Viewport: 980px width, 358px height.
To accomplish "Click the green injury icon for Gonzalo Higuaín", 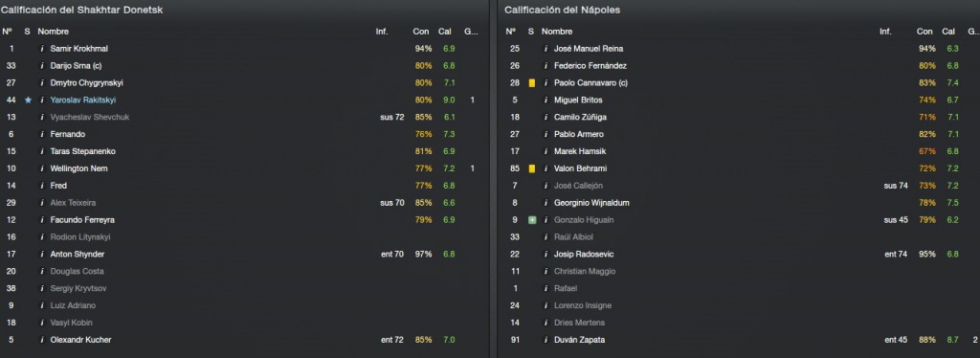I will tap(532, 220).
